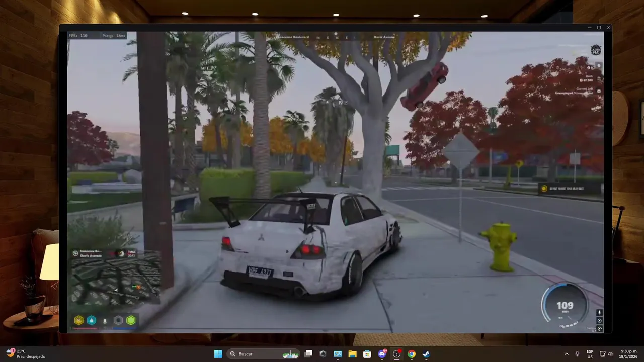Click the Davis Avenue label in the top compass
The image size is (644, 362).
[x=384, y=37]
